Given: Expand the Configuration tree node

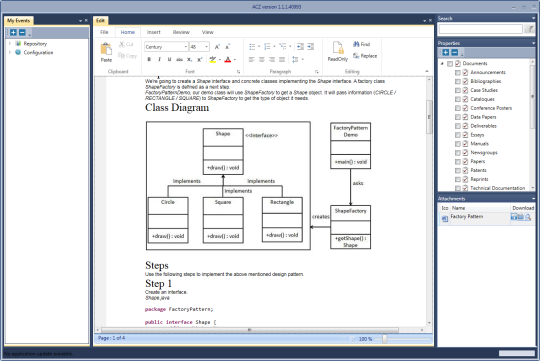Looking at the screenshot, I should coord(10,52).
